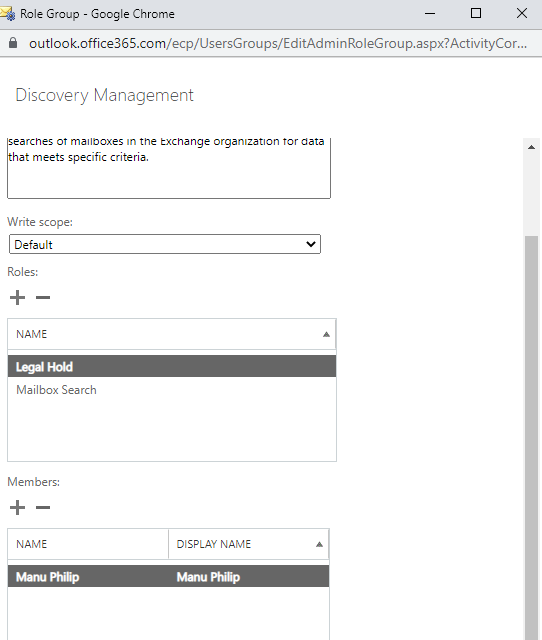
Task: Open the Write scope dropdown
Action: (165, 244)
